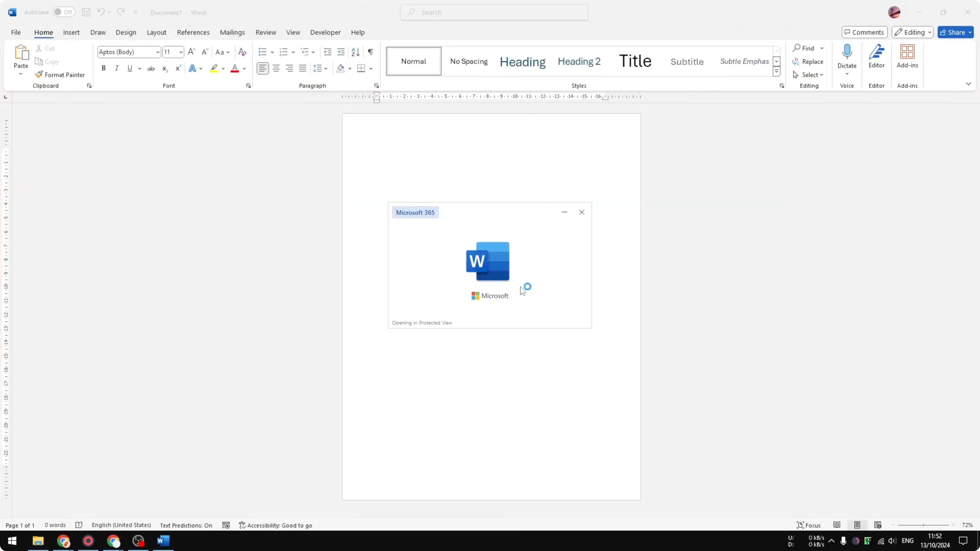Click the Replace command in Editing group

(x=808, y=61)
